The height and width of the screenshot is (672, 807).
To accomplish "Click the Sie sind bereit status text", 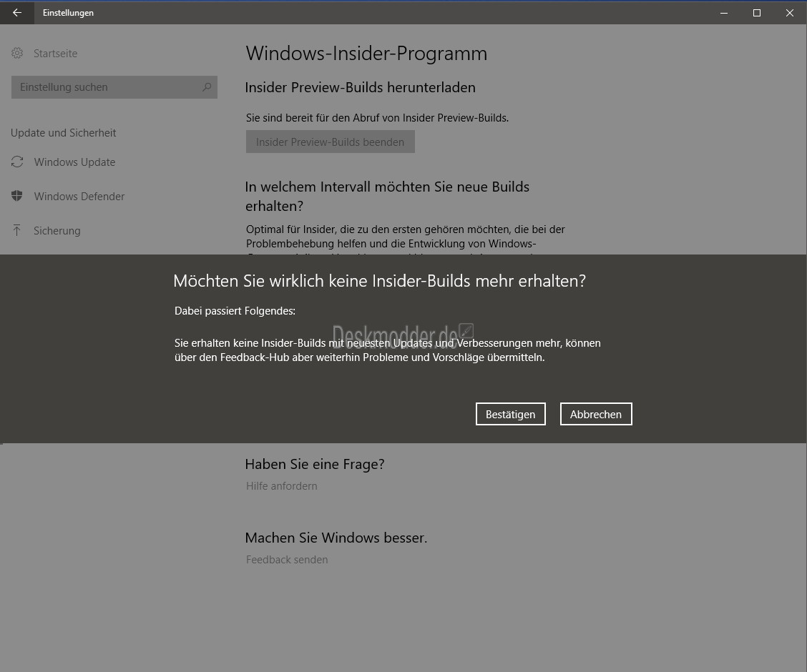I will (x=377, y=118).
